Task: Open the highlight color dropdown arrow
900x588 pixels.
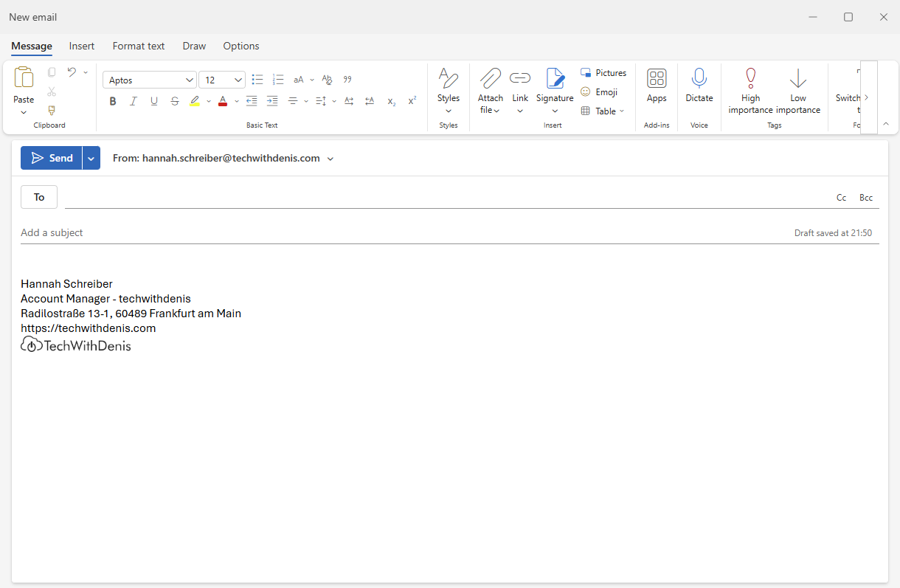Action: (x=209, y=101)
